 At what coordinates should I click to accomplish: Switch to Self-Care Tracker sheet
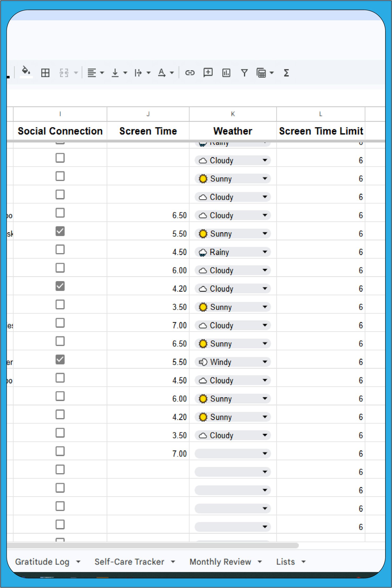129,562
